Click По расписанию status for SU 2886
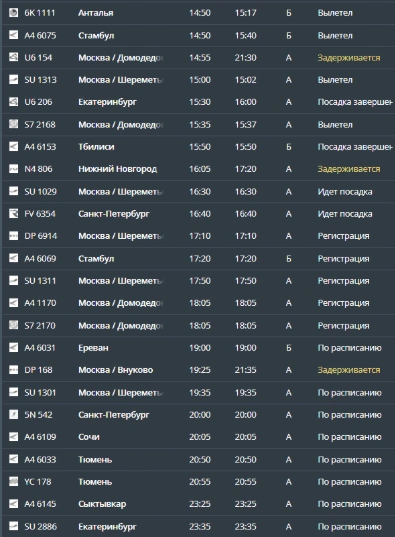395x537 pixels. tap(349, 527)
